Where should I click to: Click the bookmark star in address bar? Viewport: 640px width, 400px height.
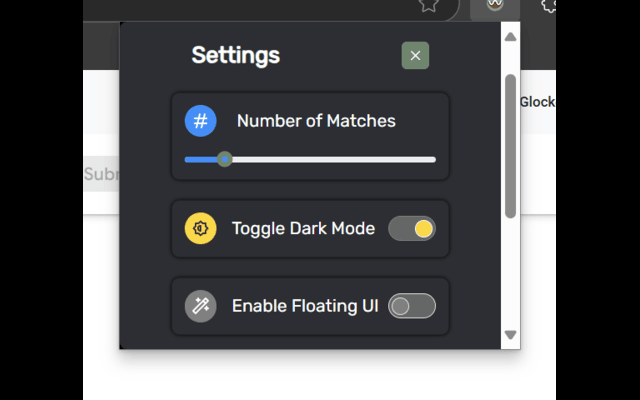coord(429,5)
